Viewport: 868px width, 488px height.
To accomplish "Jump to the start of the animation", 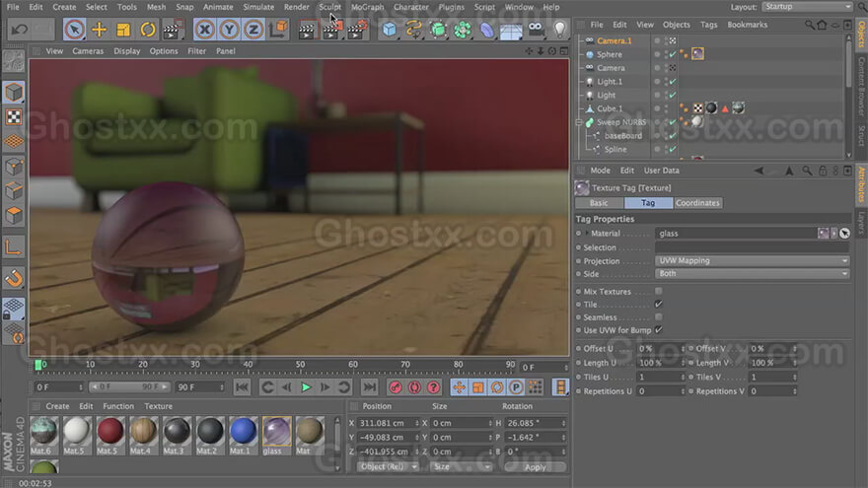I will pyautogui.click(x=242, y=387).
